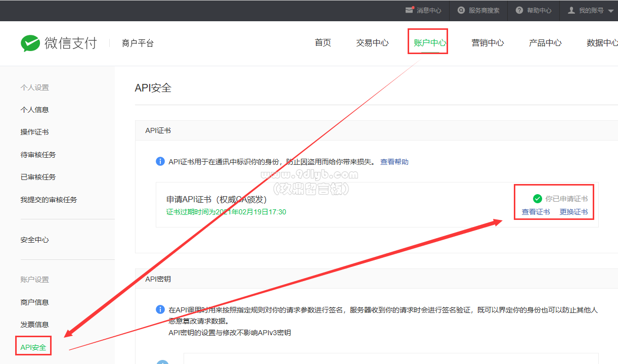Image resolution: width=618 pixels, height=364 pixels.
Task: Open 首页 in the top navigation
Action: coord(323,42)
